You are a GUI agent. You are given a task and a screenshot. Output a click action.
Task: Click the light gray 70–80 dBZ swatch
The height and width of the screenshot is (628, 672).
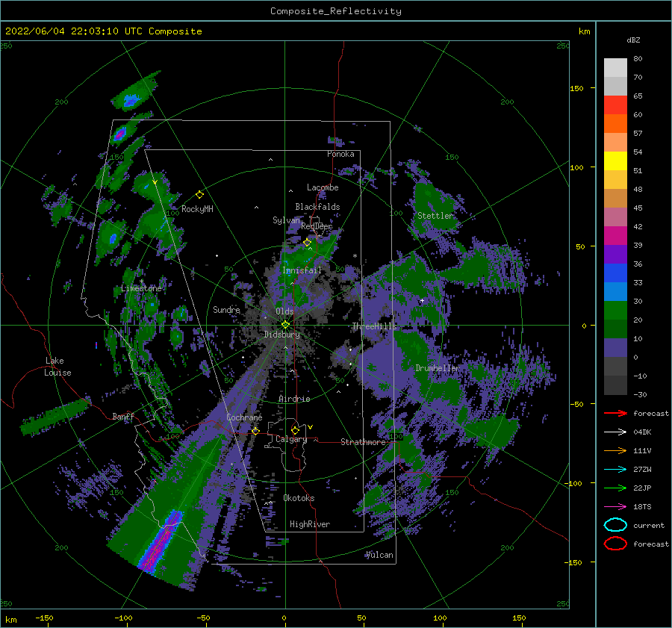point(615,68)
